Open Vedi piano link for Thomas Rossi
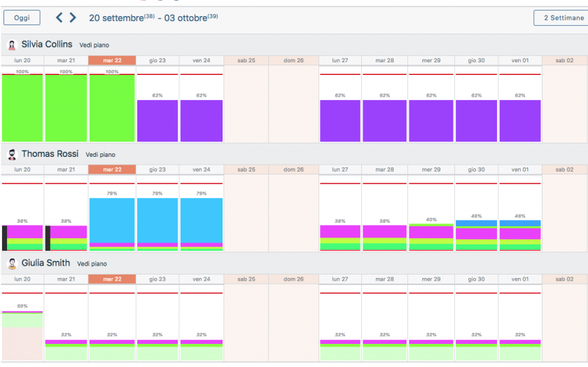 [101, 155]
